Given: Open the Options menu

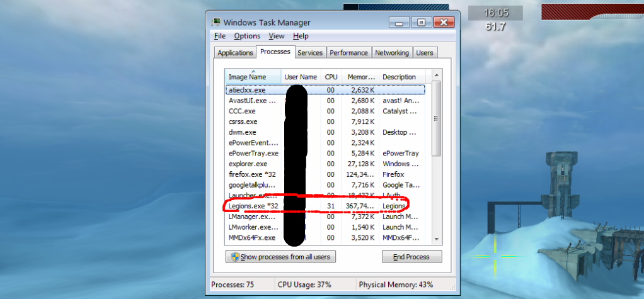Looking at the screenshot, I should [x=247, y=36].
